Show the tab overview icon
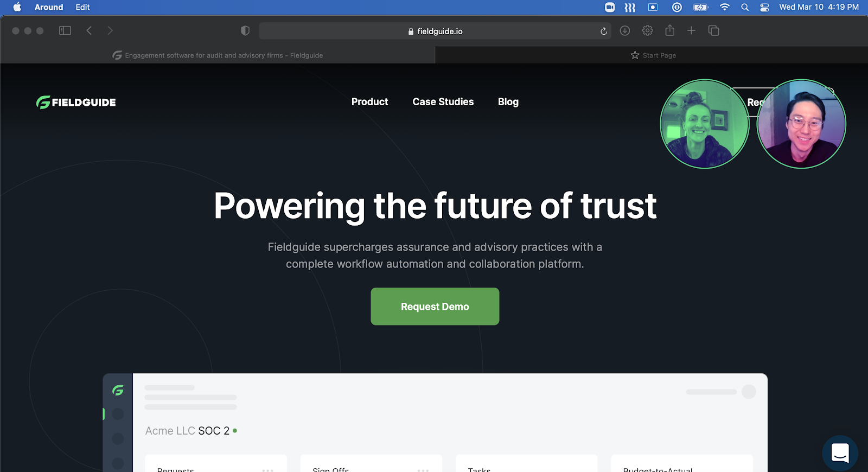868x472 pixels. tap(713, 31)
